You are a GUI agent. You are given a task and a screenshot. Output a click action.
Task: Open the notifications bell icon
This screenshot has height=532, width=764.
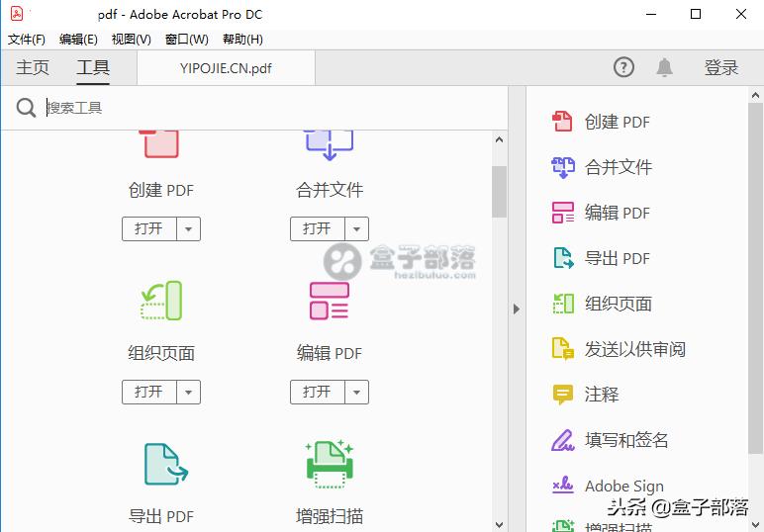click(665, 67)
